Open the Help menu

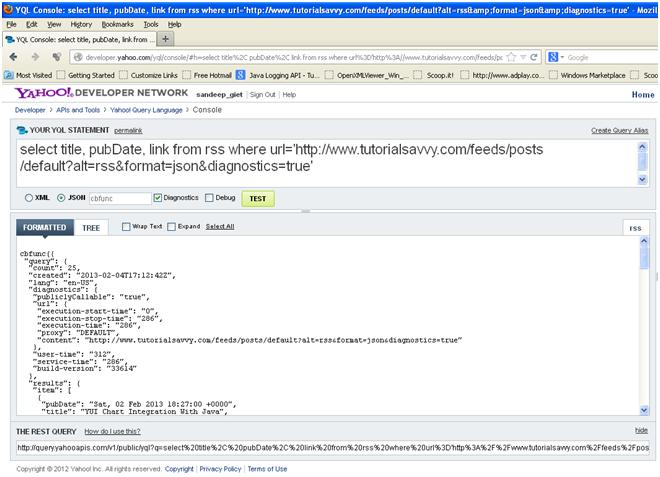[174, 24]
